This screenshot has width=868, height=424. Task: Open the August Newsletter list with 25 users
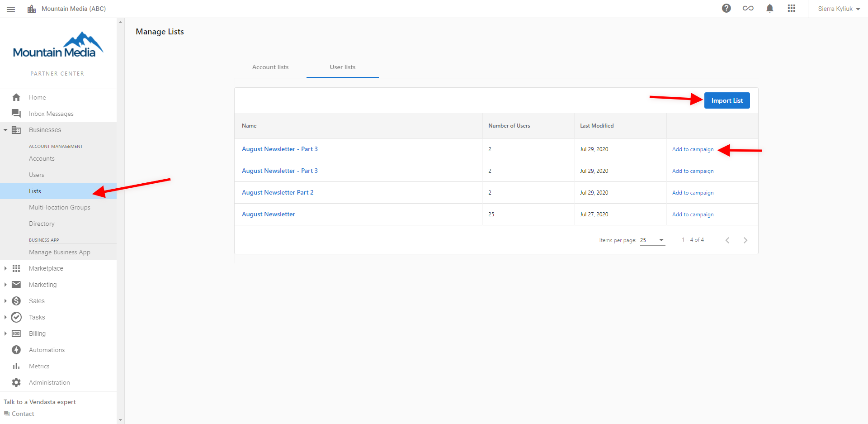[269, 214]
